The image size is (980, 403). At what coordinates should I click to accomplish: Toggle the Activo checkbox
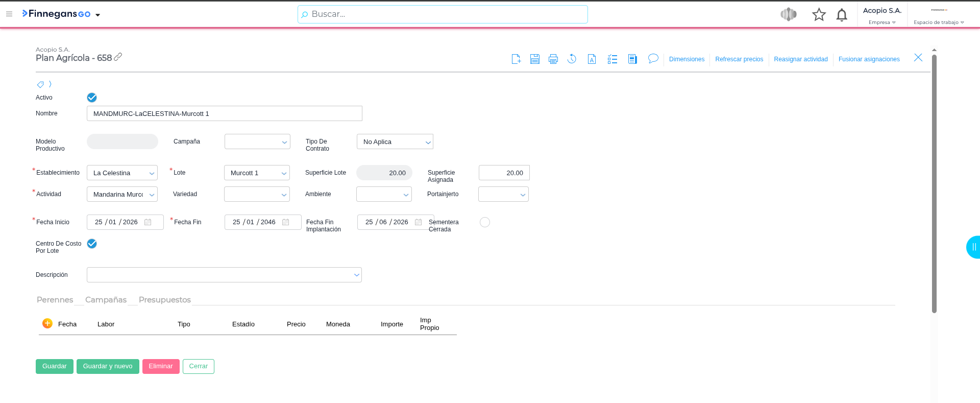(92, 98)
